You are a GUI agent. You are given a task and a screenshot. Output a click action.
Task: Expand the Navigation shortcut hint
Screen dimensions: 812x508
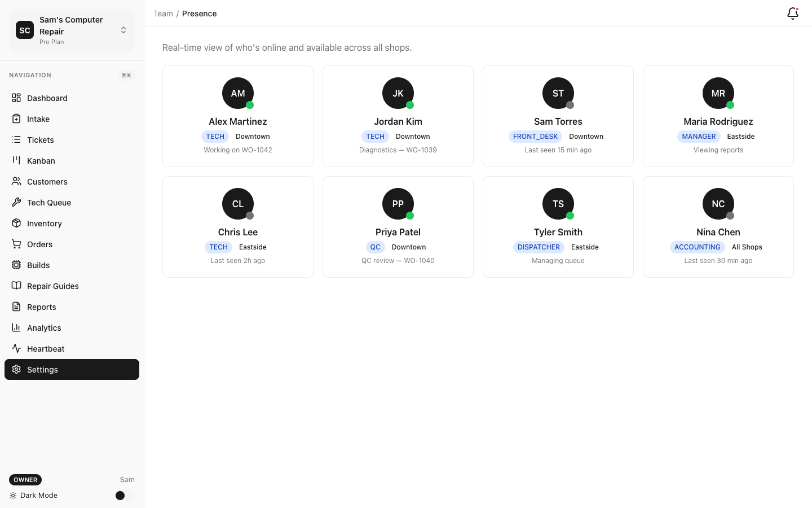point(126,75)
